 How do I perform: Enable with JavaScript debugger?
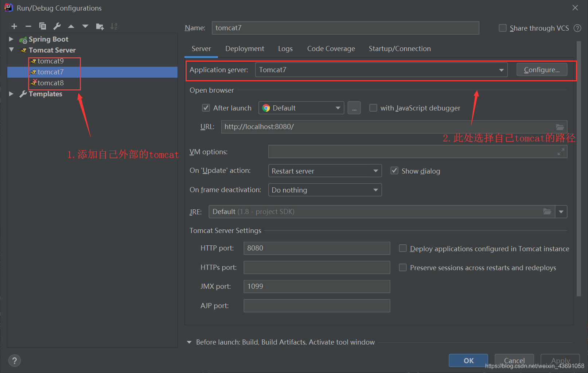[373, 108]
